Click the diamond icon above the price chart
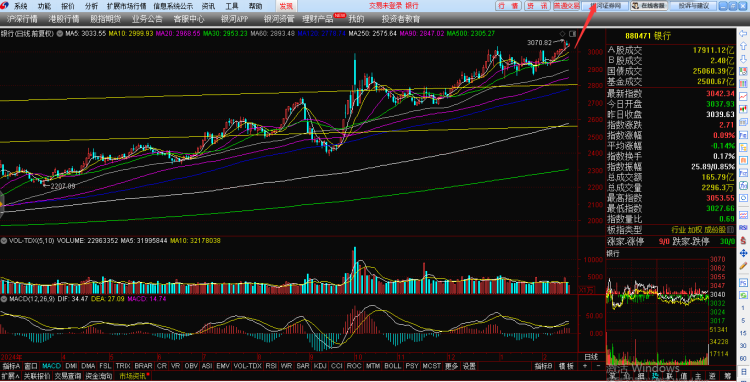This screenshot has height=382, width=750. click(562, 33)
